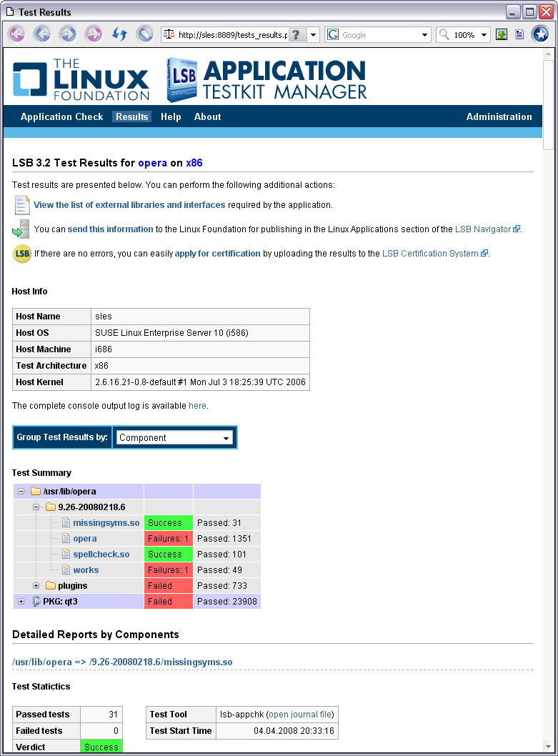Click the vertical scrollbar thumb
This screenshot has height=756, width=558.
click(x=548, y=104)
